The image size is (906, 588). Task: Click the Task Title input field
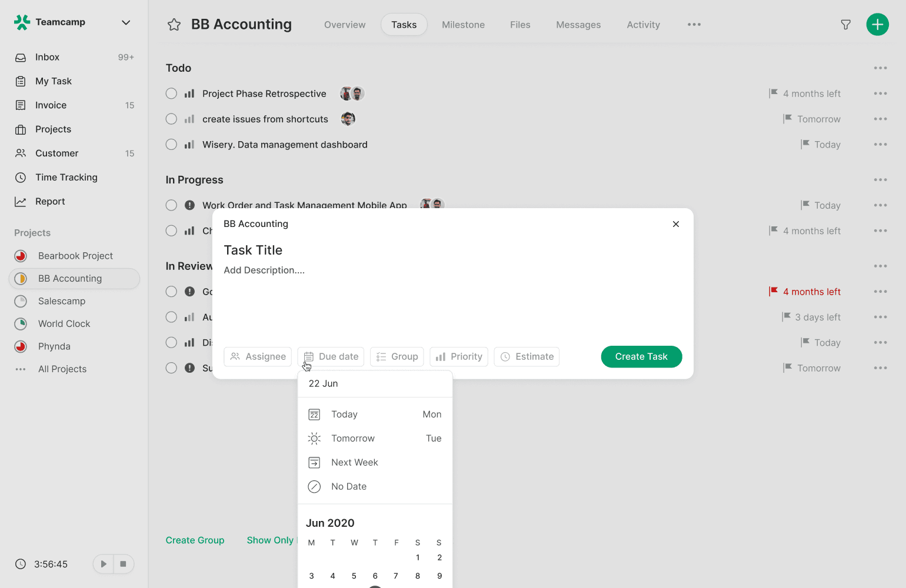pyautogui.click(x=253, y=250)
